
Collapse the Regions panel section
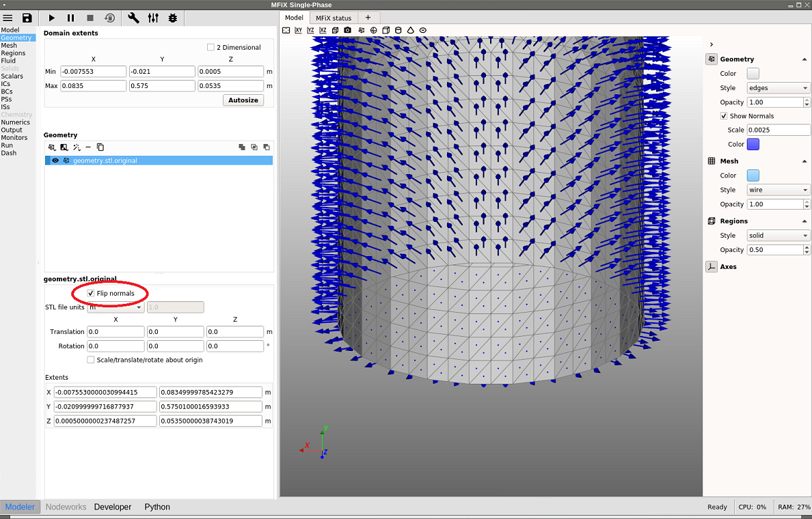click(804, 221)
